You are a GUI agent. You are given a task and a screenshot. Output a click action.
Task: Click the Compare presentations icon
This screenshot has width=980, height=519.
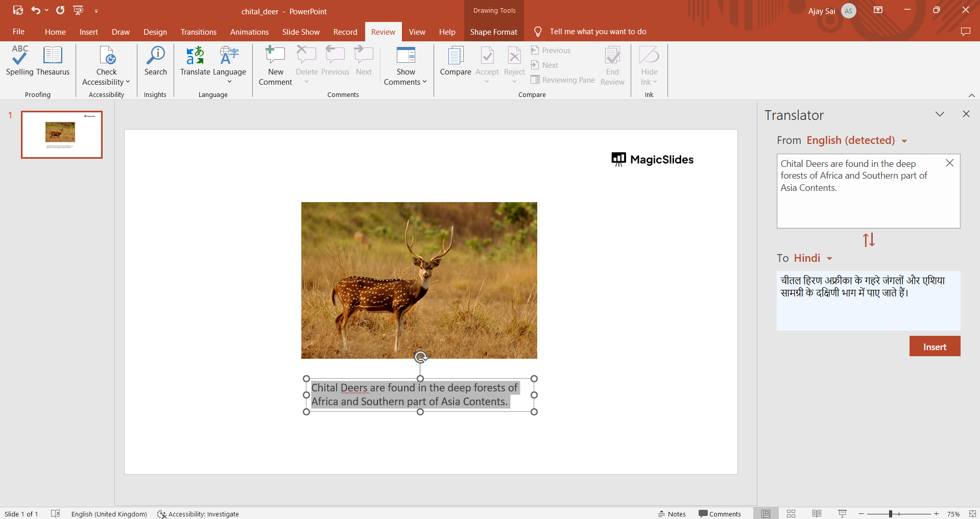(455, 61)
